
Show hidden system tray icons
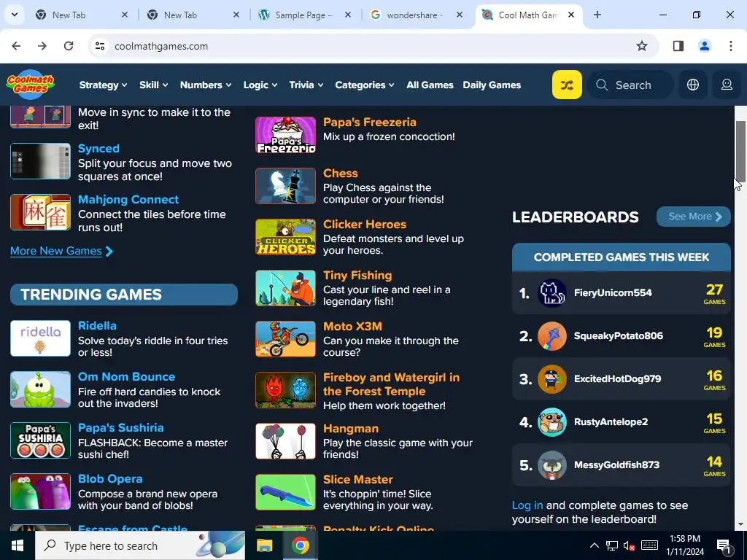pos(594,545)
